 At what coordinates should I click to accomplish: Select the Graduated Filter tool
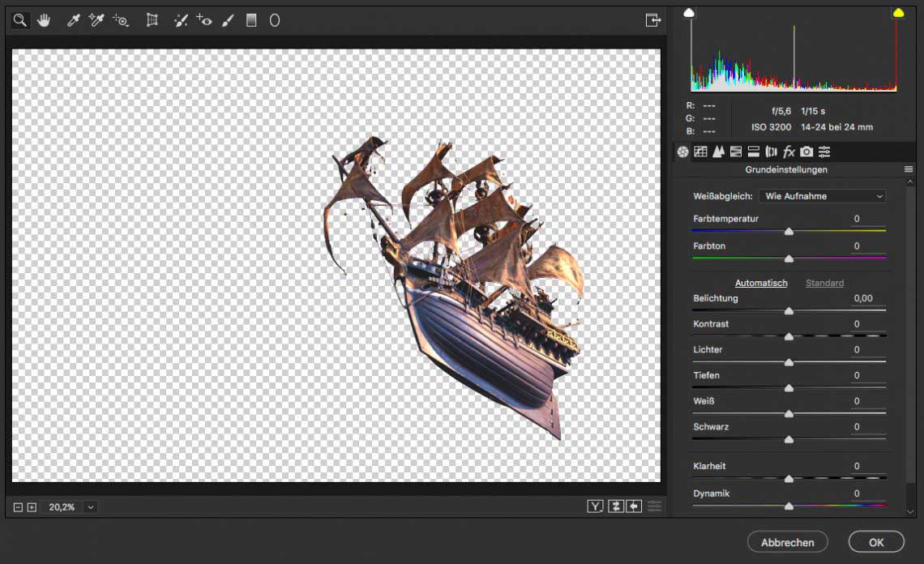(251, 20)
